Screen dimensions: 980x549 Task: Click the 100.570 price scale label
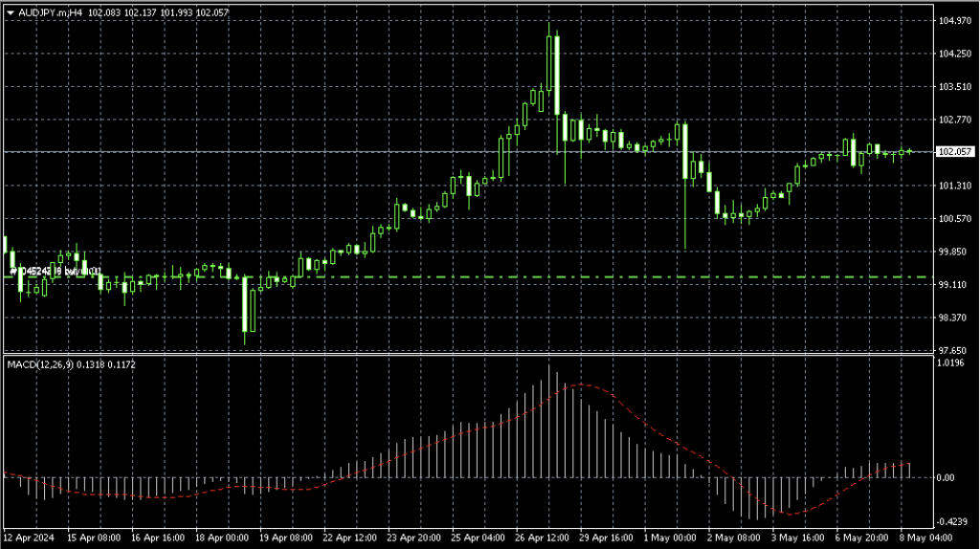tap(955, 219)
